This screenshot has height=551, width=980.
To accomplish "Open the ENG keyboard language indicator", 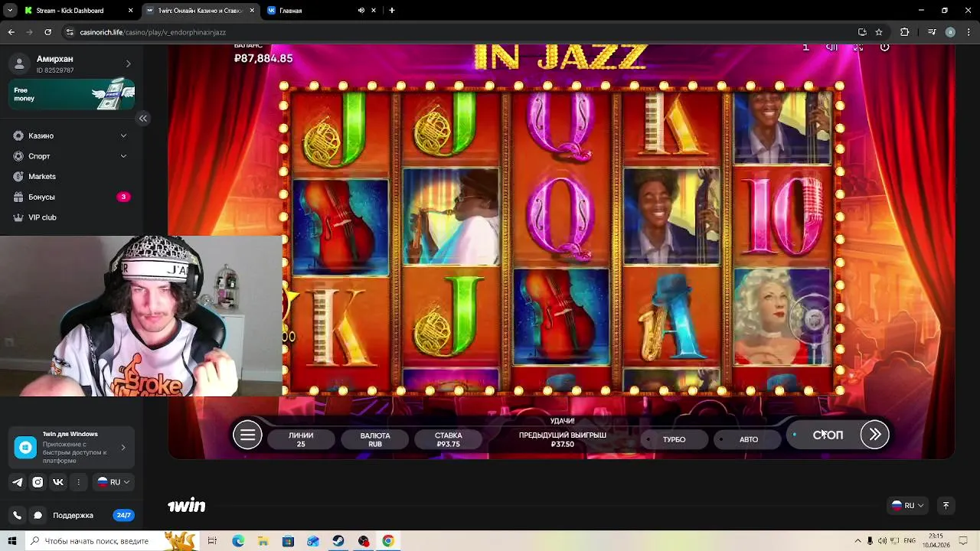I will 910,541.
